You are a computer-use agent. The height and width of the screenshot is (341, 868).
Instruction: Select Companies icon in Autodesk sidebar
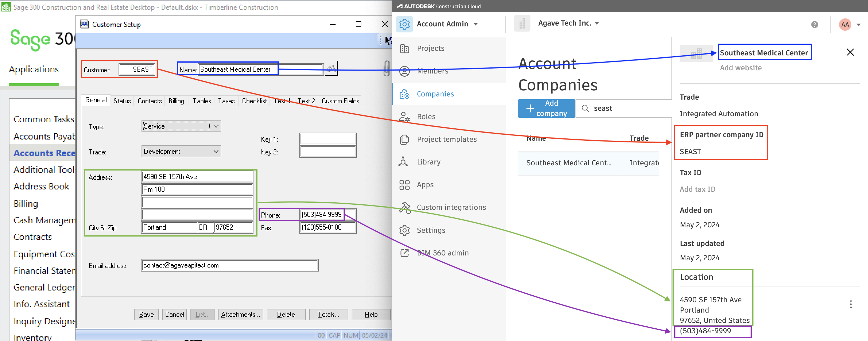pos(404,94)
